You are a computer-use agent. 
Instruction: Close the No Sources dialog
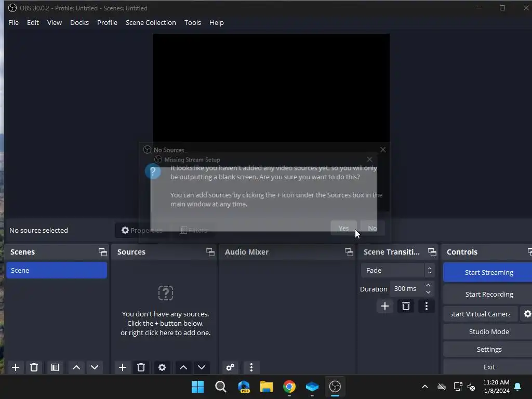pos(383,150)
